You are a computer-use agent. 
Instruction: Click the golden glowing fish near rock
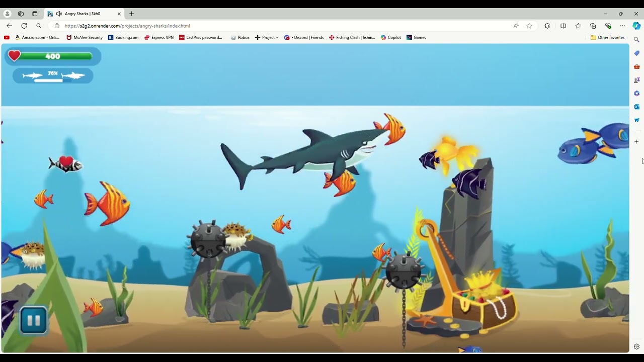tap(454, 153)
